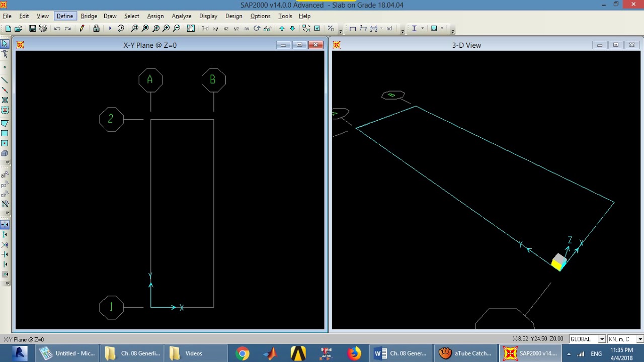
Task: Select the Pan hand tool
Action: (191, 29)
